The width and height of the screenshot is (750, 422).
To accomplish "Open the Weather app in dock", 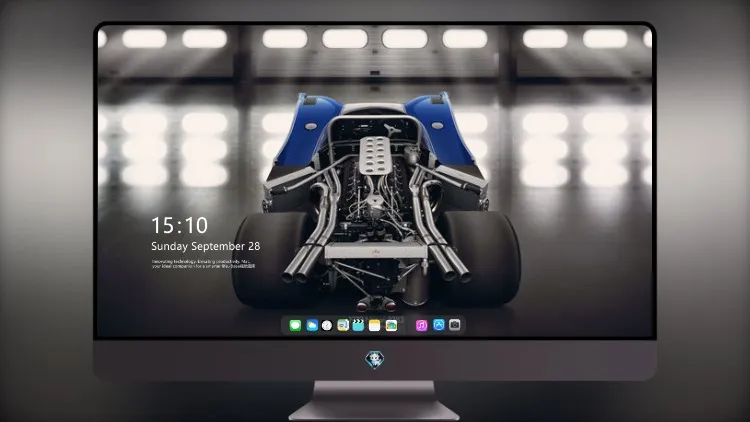I will coord(312,325).
